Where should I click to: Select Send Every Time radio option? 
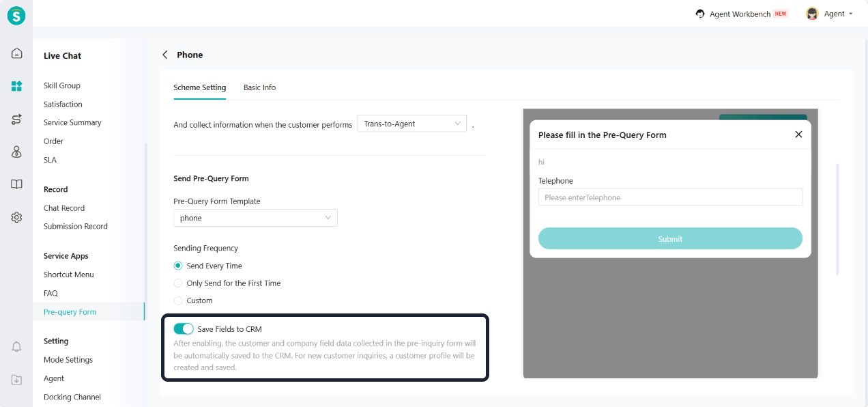pos(178,266)
